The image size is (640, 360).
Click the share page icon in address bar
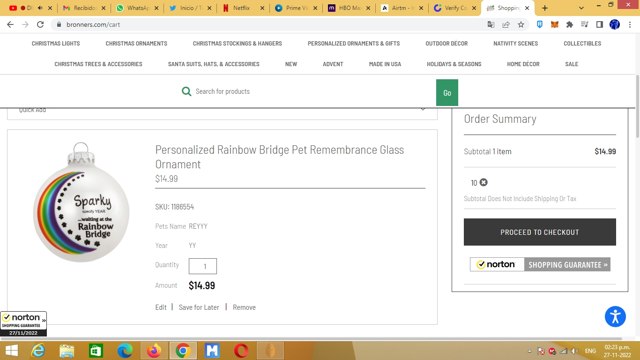pyautogui.click(x=506, y=24)
